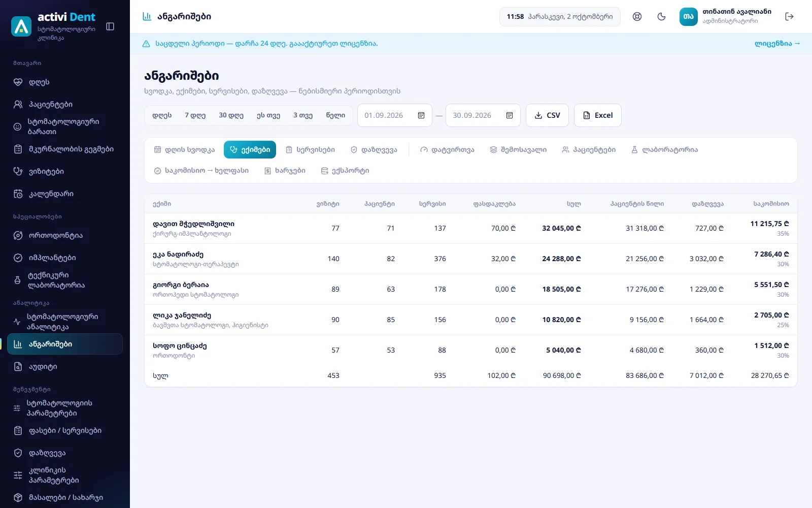This screenshot has width=812, height=508.
Task: Export report to Excel
Action: (x=598, y=115)
